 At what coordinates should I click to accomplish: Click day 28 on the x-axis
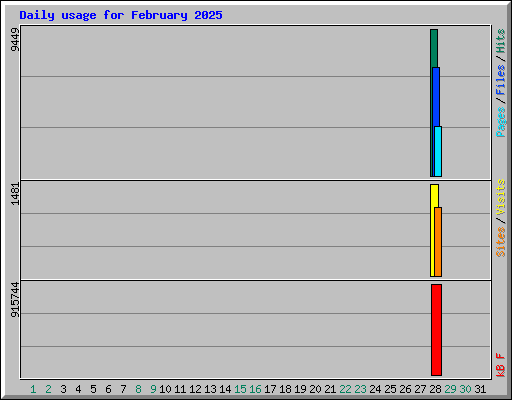click(x=435, y=389)
